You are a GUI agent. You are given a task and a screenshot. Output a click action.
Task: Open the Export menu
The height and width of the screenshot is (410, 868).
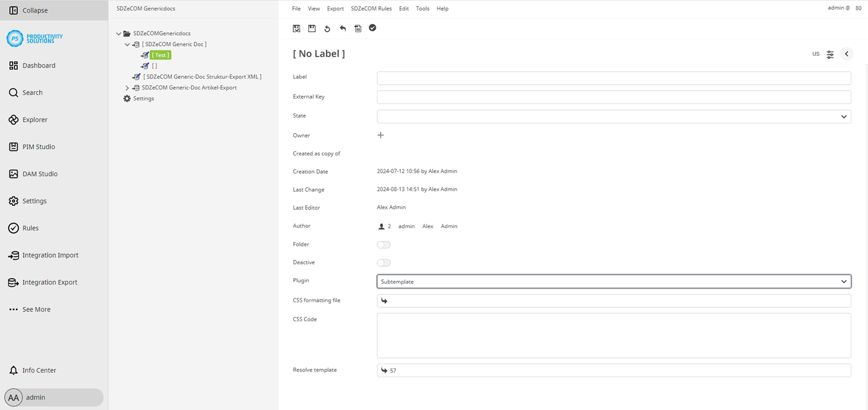(x=335, y=8)
